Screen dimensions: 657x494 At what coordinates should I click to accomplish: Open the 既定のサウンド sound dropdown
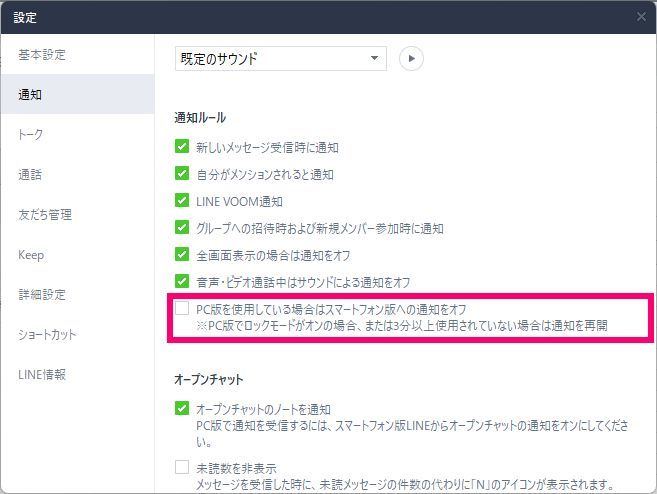point(281,58)
